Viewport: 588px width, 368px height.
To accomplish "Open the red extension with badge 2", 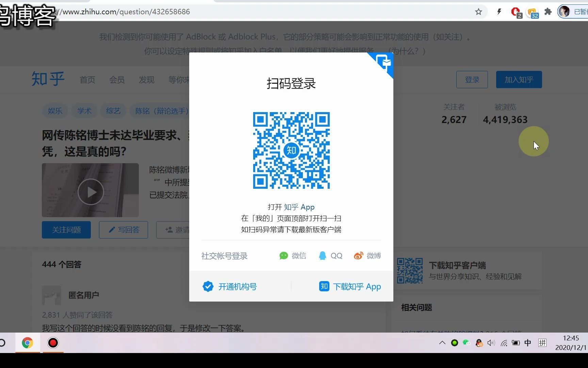I will pos(516,13).
